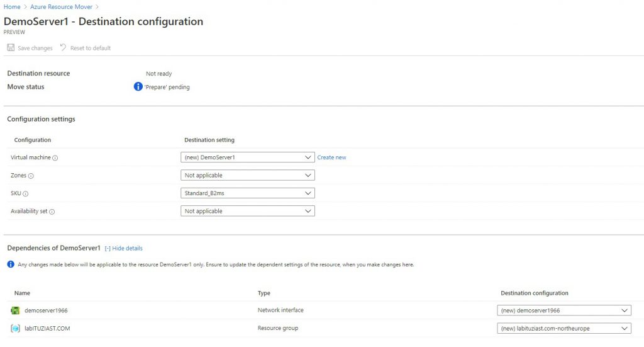Open the Zones dropdown
Viewport: 644px width, 347px height.
click(x=248, y=175)
